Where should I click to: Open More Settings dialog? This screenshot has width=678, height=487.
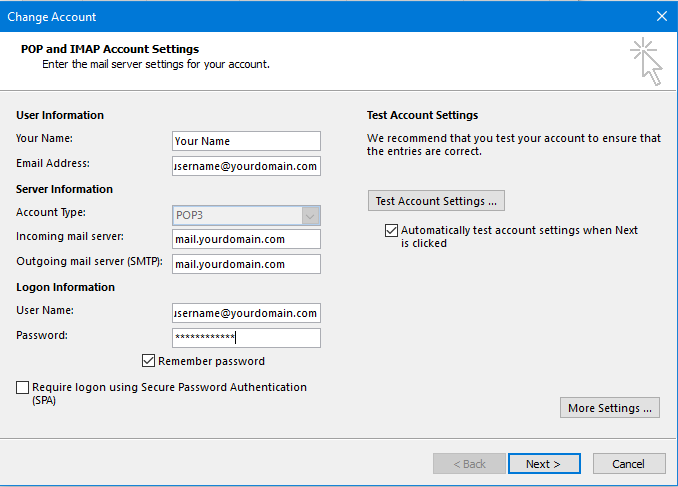[610, 407]
